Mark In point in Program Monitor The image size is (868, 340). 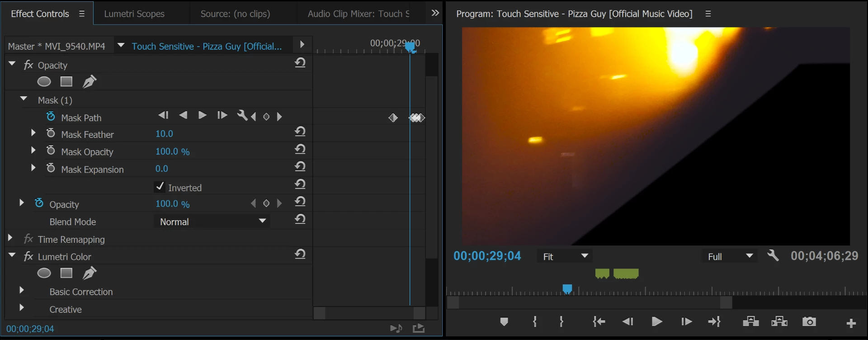point(535,321)
